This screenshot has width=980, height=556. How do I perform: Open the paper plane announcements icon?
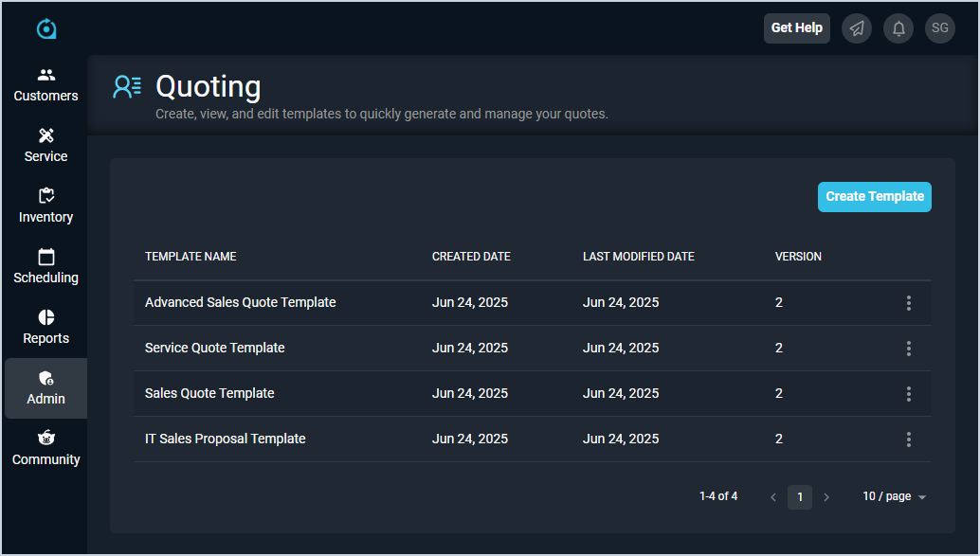pos(857,28)
